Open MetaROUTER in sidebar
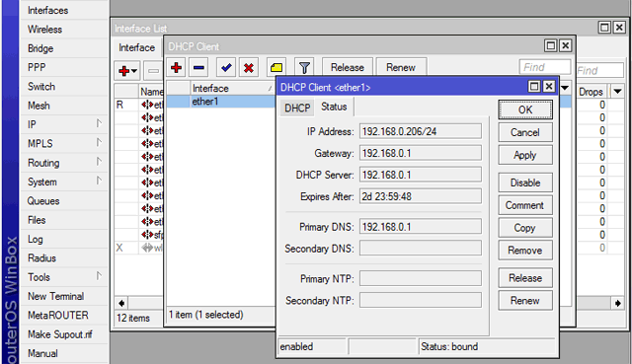Image resolution: width=632 pixels, height=364 pixels. [57, 316]
